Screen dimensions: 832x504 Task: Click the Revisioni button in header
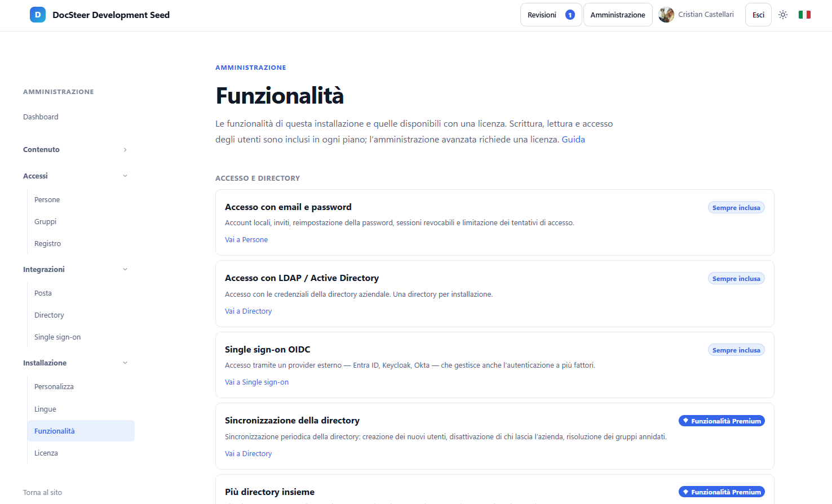(x=551, y=15)
